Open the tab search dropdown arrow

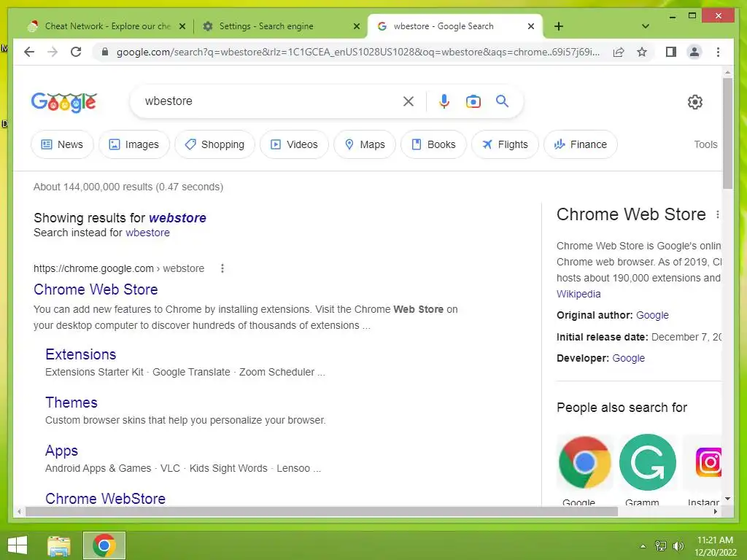[x=645, y=26]
